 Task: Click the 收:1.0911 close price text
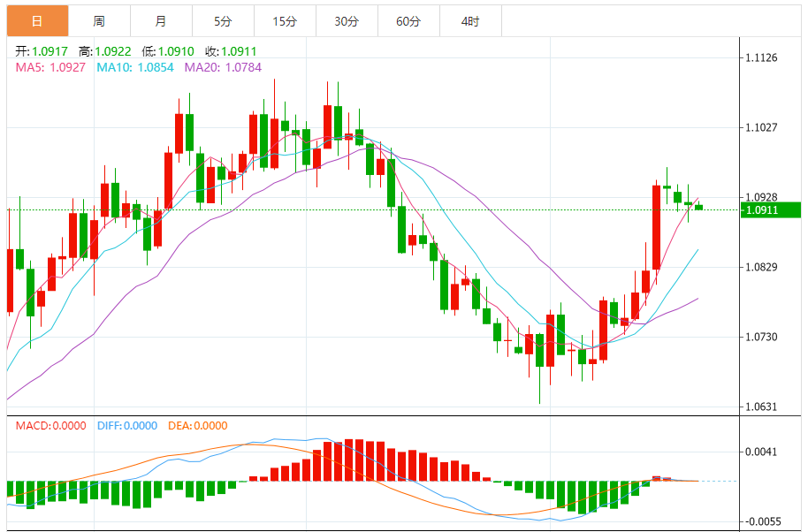tap(231, 51)
